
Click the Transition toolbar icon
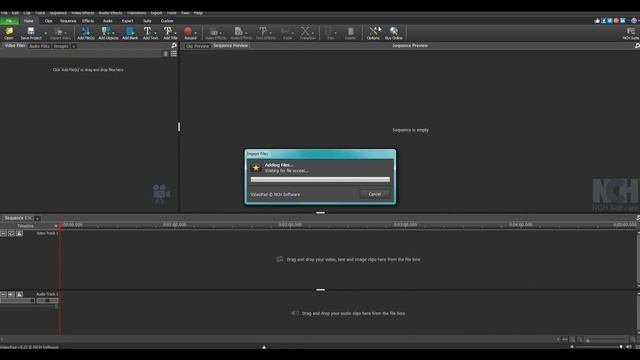tap(307, 33)
